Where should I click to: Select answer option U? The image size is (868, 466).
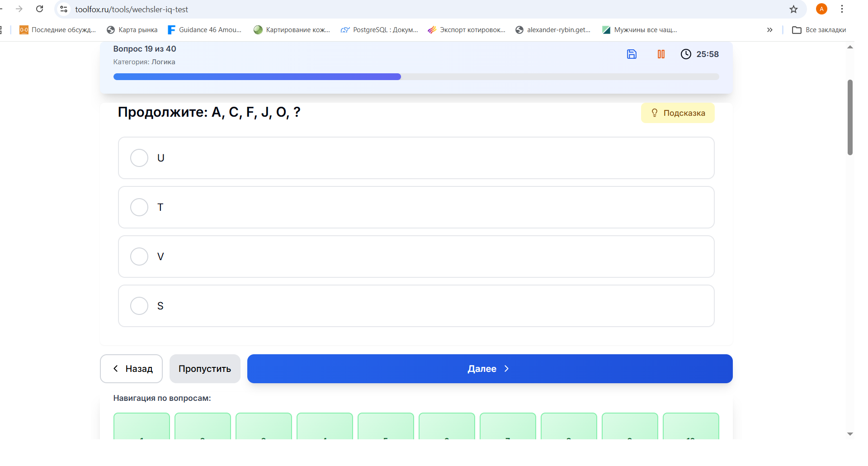[139, 158]
